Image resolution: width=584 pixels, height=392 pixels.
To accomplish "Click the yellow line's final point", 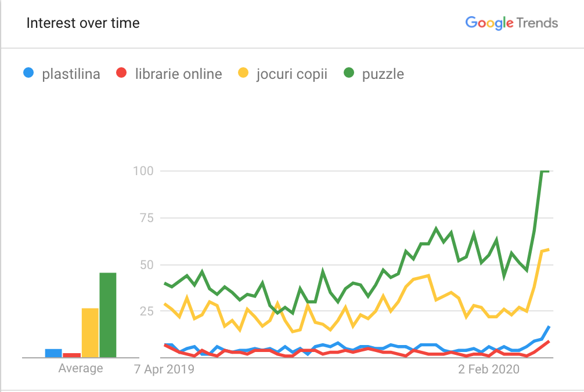I will click(548, 249).
